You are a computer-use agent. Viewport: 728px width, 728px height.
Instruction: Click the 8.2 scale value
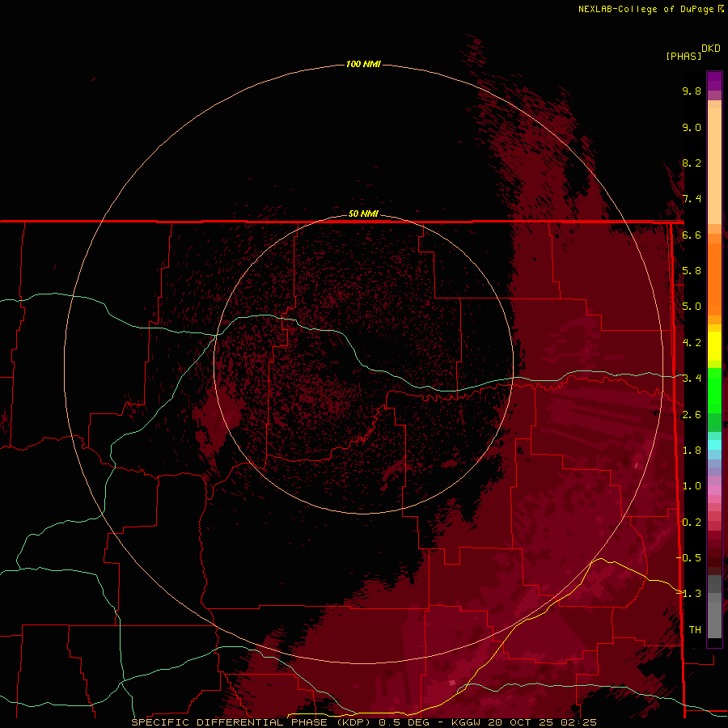[x=692, y=163]
